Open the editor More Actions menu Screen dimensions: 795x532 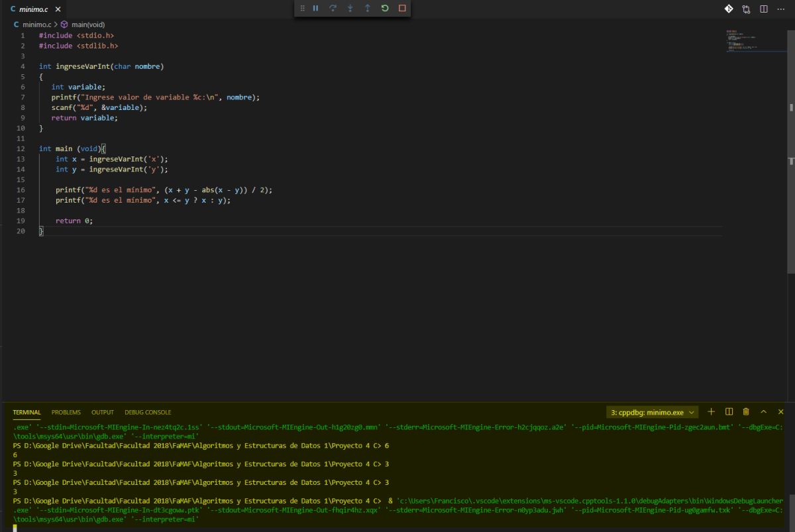click(780, 9)
